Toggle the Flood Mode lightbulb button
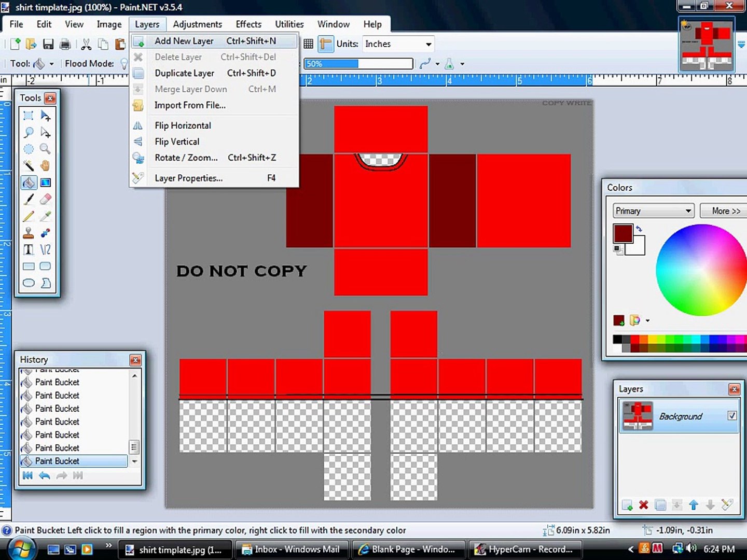 point(124,64)
